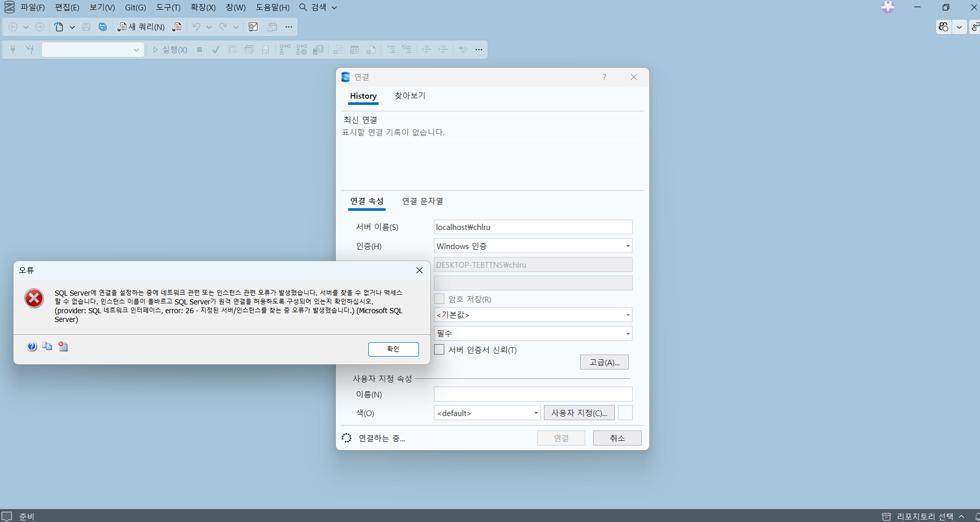The image size is (980, 522).
Task: Click the Comment out lines icon
Action: coord(391,50)
